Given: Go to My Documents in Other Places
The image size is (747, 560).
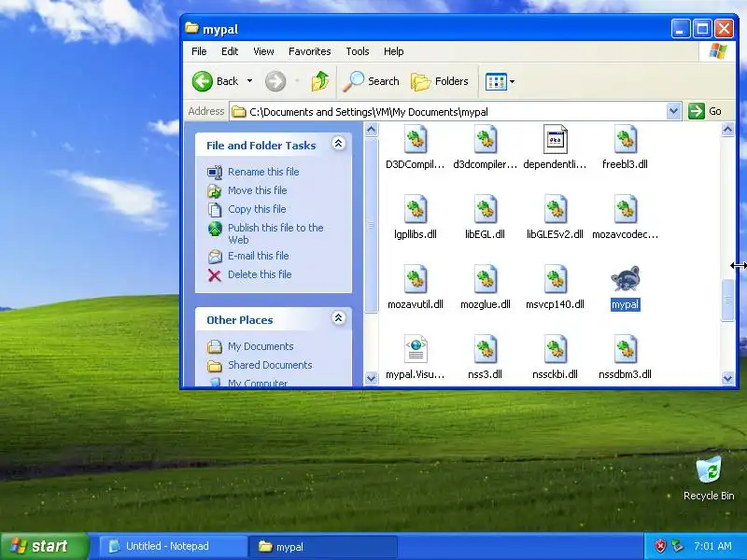Looking at the screenshot, I should point(261,346).
